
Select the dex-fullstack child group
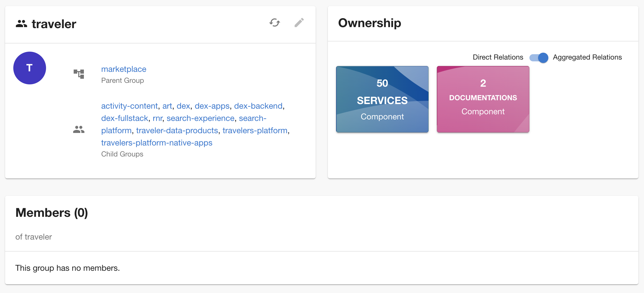[x=125, y=118]
